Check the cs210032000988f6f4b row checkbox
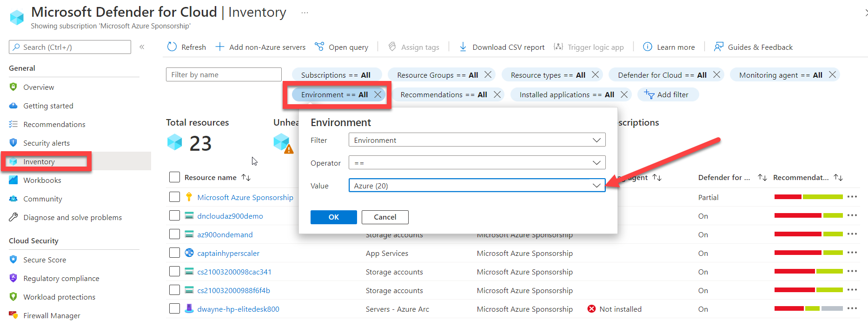Image resolution: width=868 pixels, height=321 pixels. point(174,290)
